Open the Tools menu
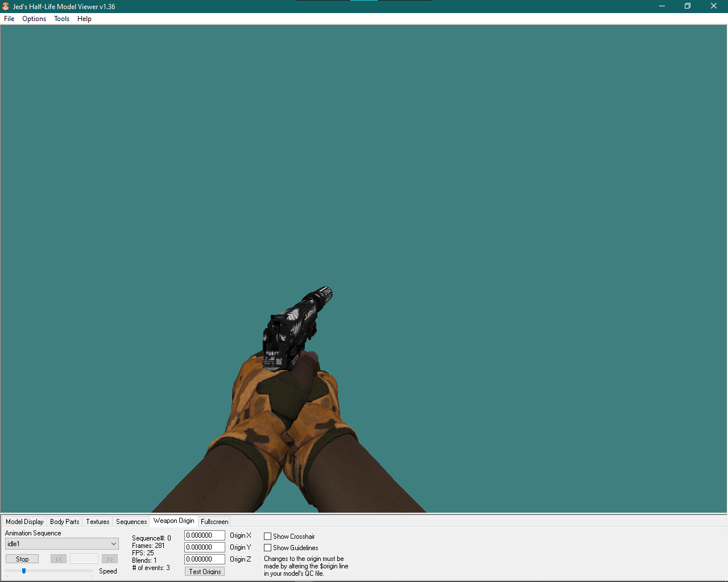 click(x=61, y=19)
